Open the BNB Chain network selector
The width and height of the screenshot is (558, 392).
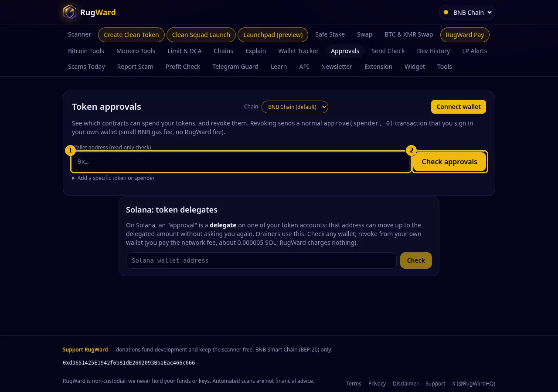(x=467, y=13)
